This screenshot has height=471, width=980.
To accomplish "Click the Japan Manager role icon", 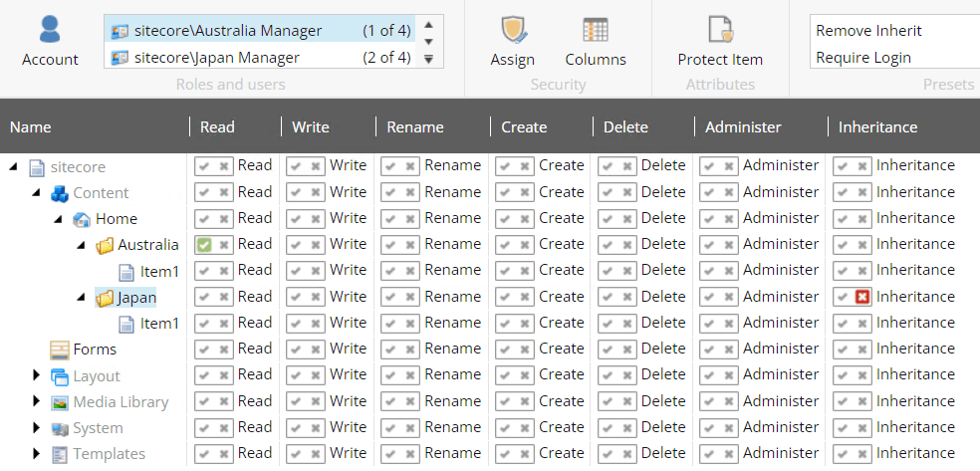I will pos(119,58).
